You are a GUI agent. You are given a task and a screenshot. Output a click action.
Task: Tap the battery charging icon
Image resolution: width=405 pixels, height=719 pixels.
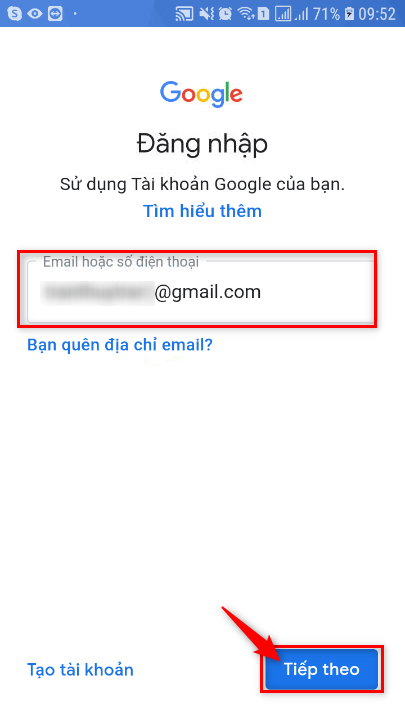click(x=350, y=14)
